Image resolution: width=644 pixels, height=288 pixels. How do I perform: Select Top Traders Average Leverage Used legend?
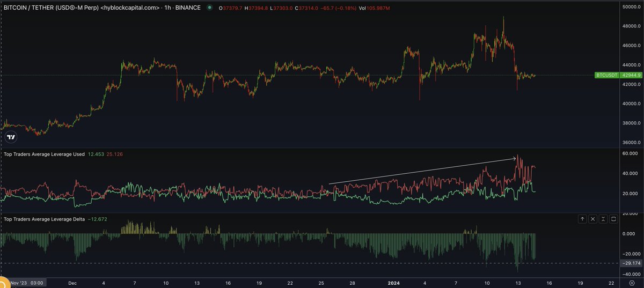(45, 154)
